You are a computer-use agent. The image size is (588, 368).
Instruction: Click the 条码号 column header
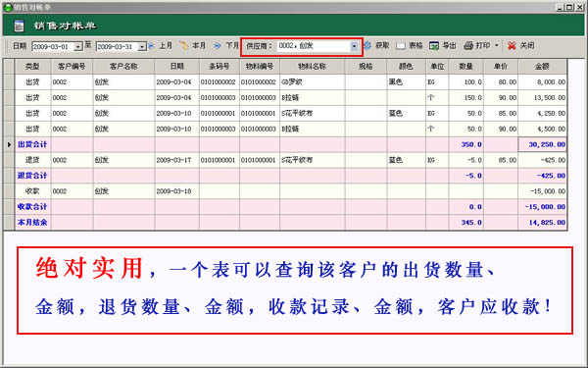click(220, 67)
